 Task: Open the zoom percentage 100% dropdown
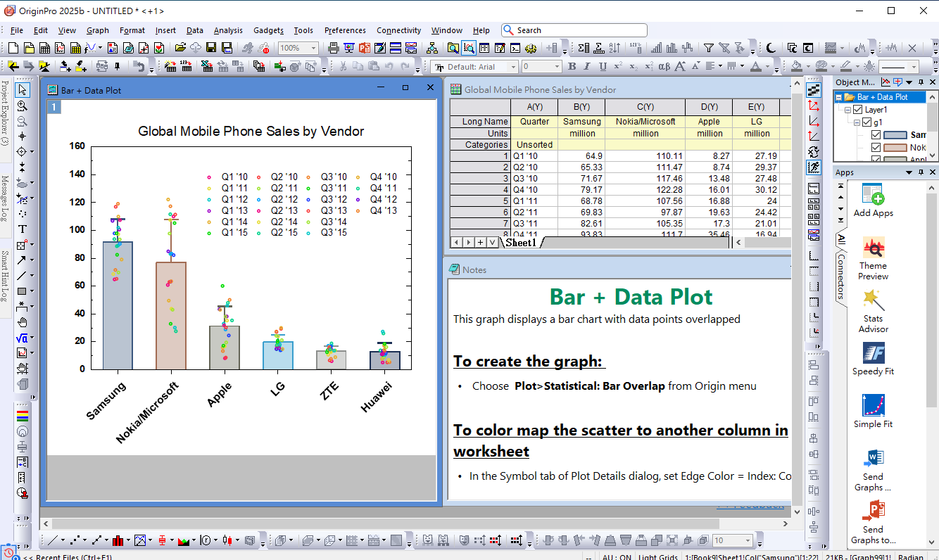[x=314, y=48]
